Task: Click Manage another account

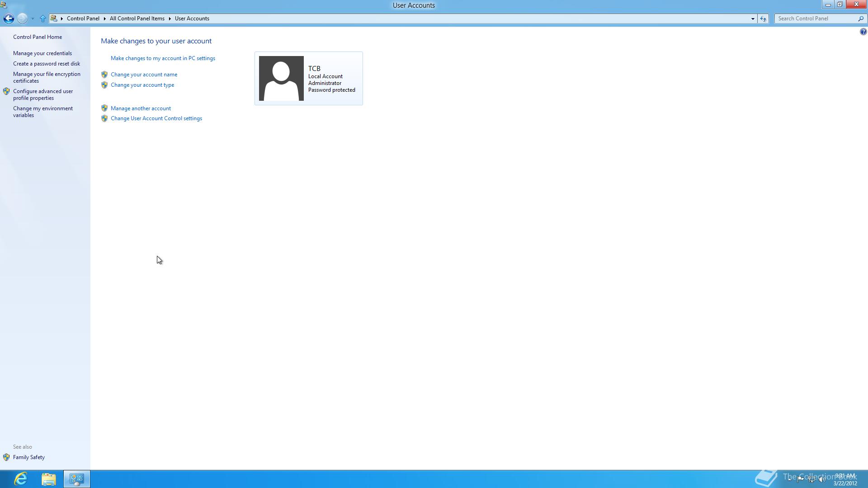Action: (x=141, y=108)
